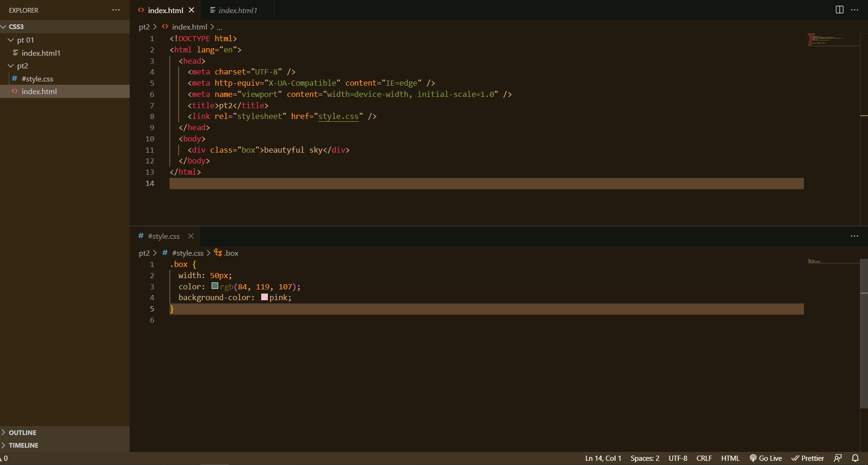Click the bottom editor vertical scrollbar
Screen dimensions: 868x465
click(864, 333)
